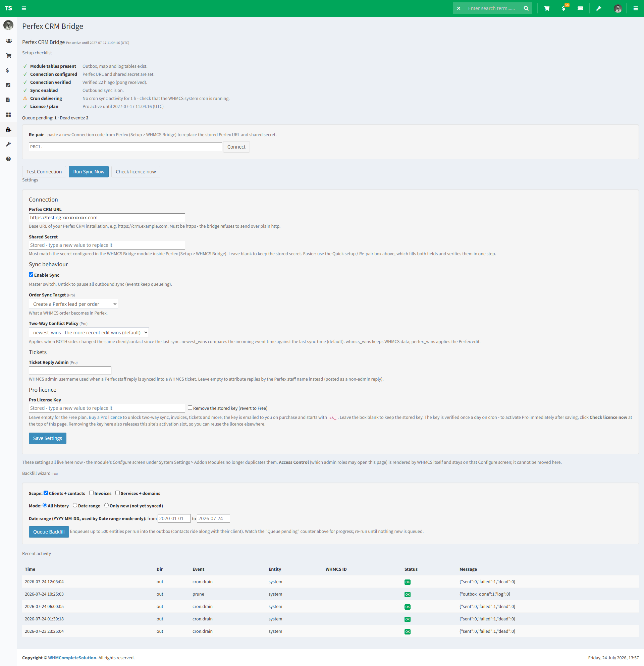Toggle the Enable Sync checkbox
644x666 pixels.
point(31,275)
